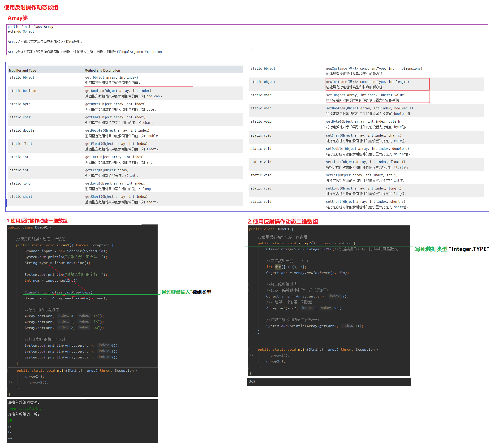
Task: Click the setShort method link
Action: coord(334,202)
